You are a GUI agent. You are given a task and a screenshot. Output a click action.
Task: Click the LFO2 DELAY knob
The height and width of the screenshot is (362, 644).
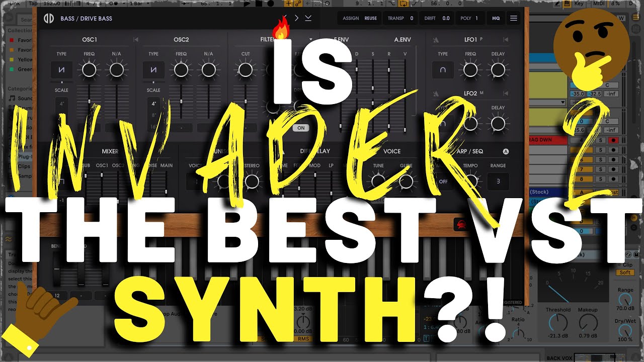click(498, 123)
